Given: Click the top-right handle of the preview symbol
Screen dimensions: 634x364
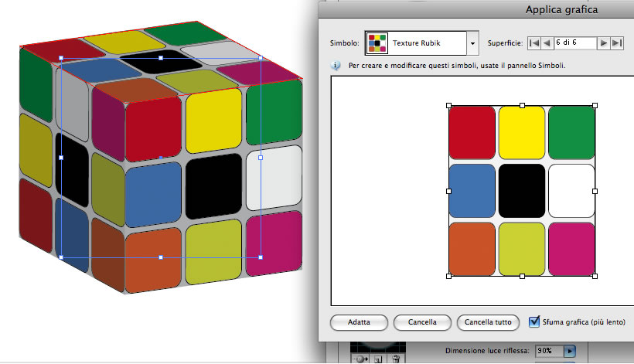Looking at the screenshot, I should click(x=595, y=105).
